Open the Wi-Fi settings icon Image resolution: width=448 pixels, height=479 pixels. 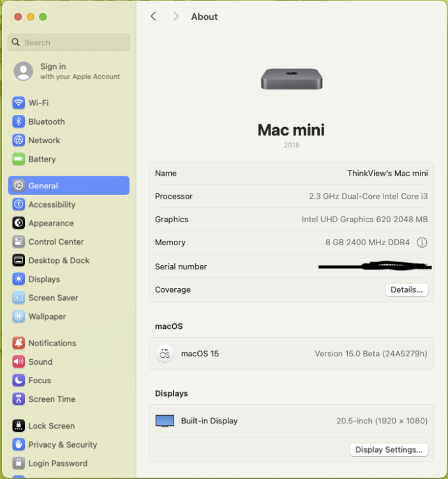[x=19, y=103]
